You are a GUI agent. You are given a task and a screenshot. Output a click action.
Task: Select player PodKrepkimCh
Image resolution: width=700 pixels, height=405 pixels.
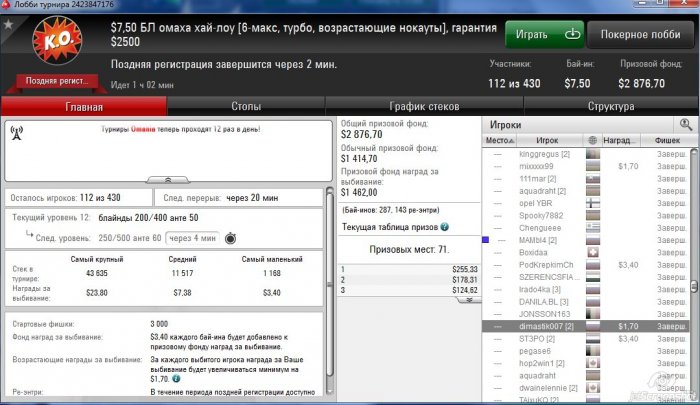546,265
